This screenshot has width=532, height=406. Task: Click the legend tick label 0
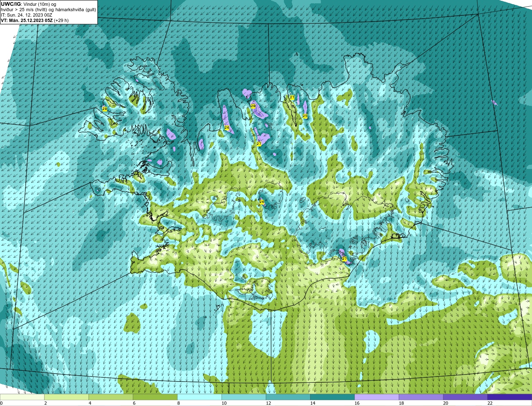pos(1,403)
